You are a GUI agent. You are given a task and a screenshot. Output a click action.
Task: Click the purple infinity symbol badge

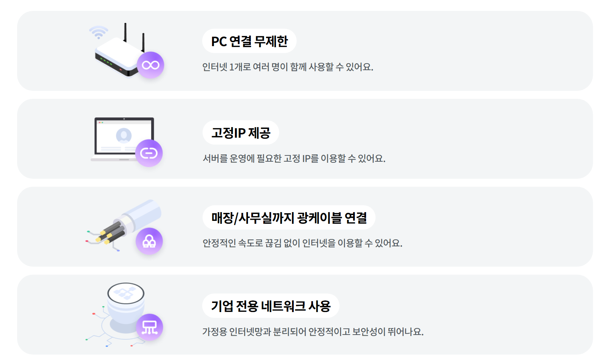coord(151,65)
